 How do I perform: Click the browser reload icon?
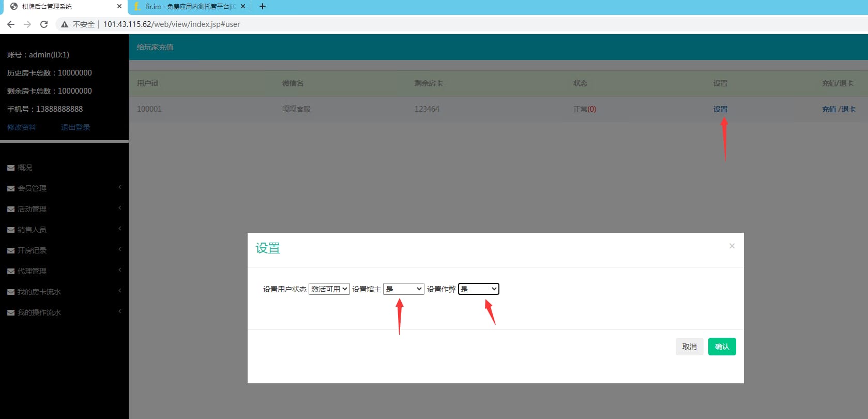[x=44, y=24]
